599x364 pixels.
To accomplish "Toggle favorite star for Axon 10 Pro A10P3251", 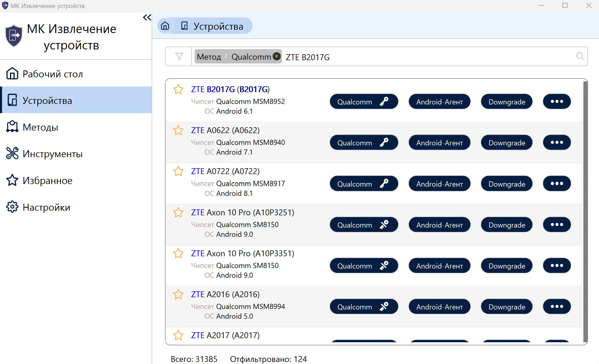I will click(x=178, y=212).
